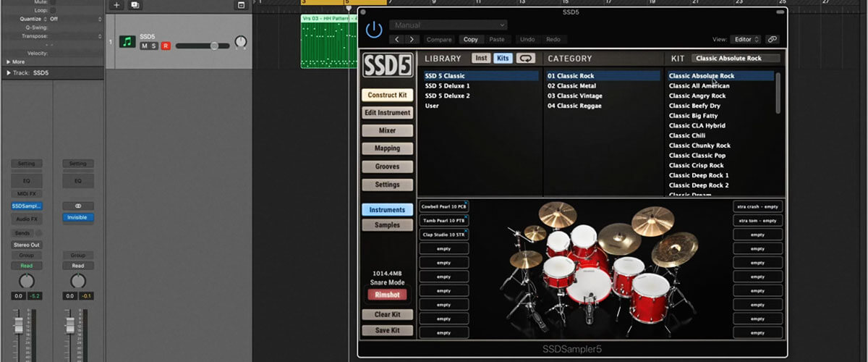Click the Paste button
Screen dimensions: 868x362
(497, 39)
